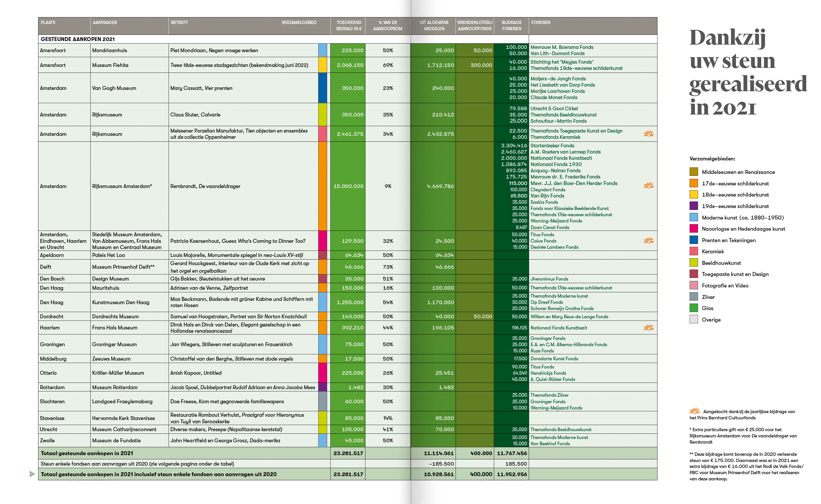Viewport: 821px width, 504px height.
Task: Click the blue category bar in Mondriaanhuis row
Action: (x=322, y=50)
